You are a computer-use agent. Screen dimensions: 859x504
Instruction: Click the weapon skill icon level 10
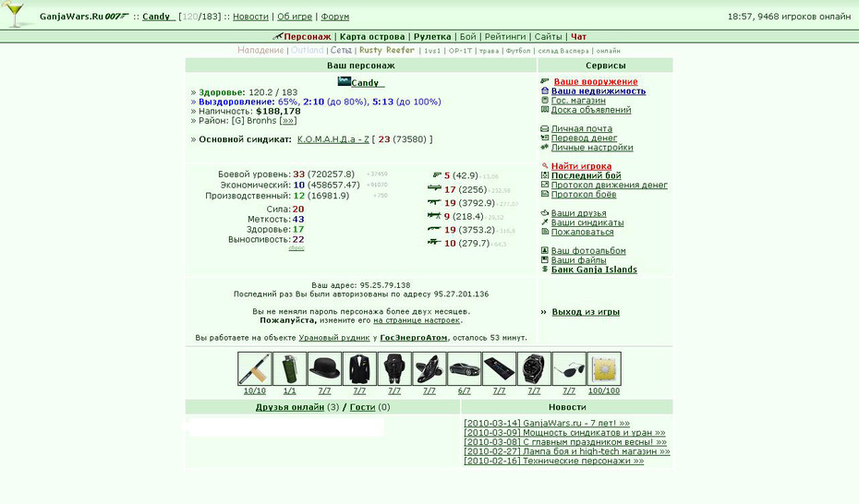pyautogui.click(x=434, y=242)
